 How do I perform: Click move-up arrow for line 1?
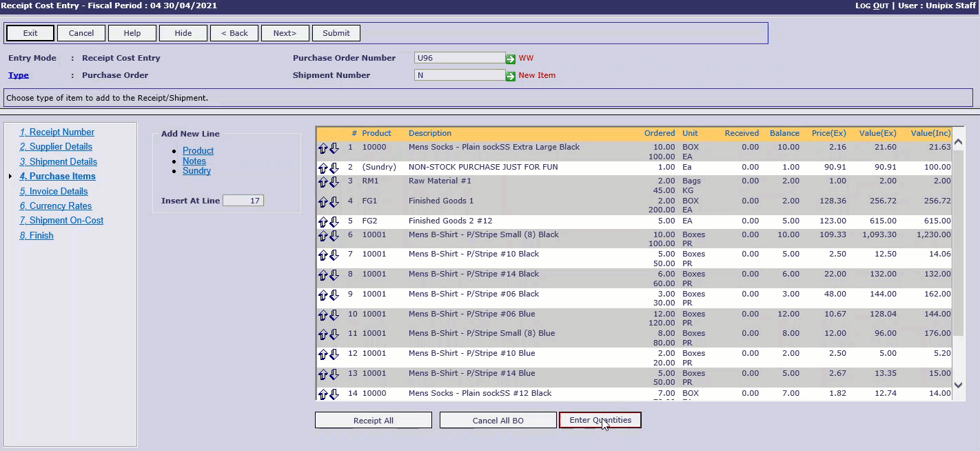click(323, 148)
